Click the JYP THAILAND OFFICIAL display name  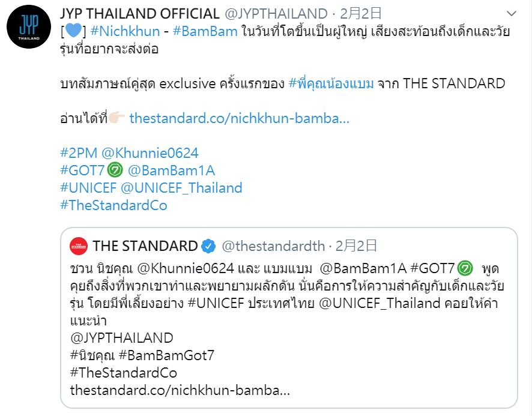point(139,14)
